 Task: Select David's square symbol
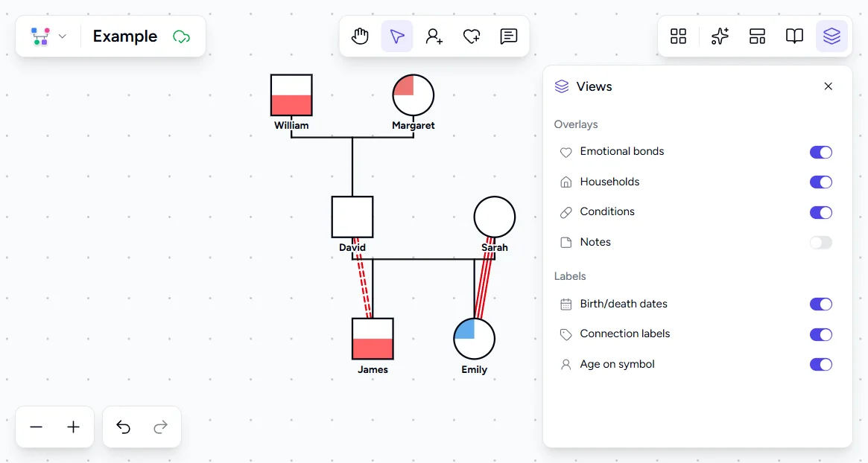tap(352, 217)
